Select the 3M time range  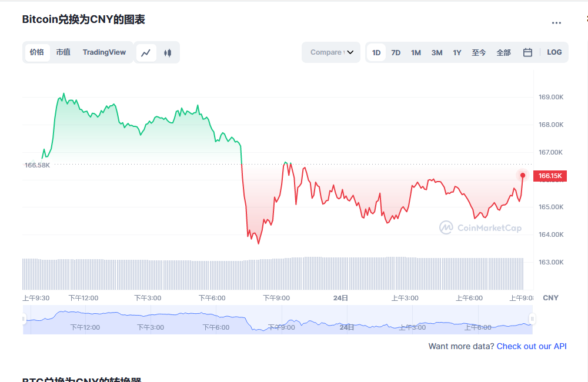coord(436,52)
